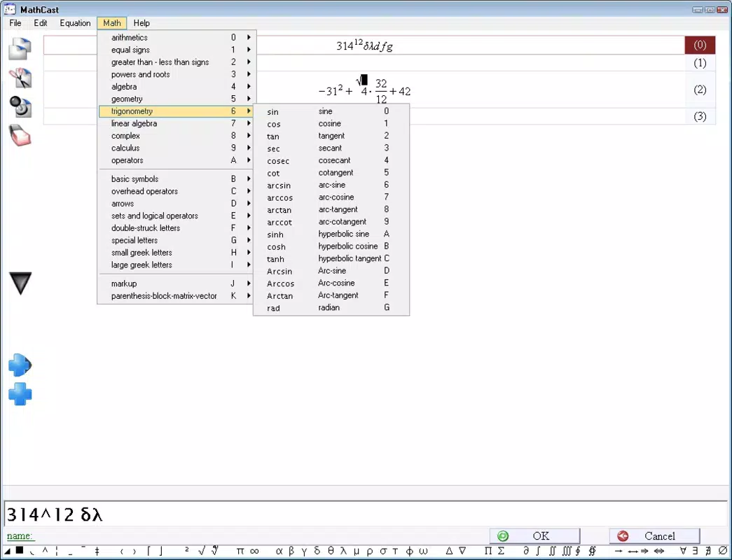Insert upward triangle delta symbol

point(449,551)
